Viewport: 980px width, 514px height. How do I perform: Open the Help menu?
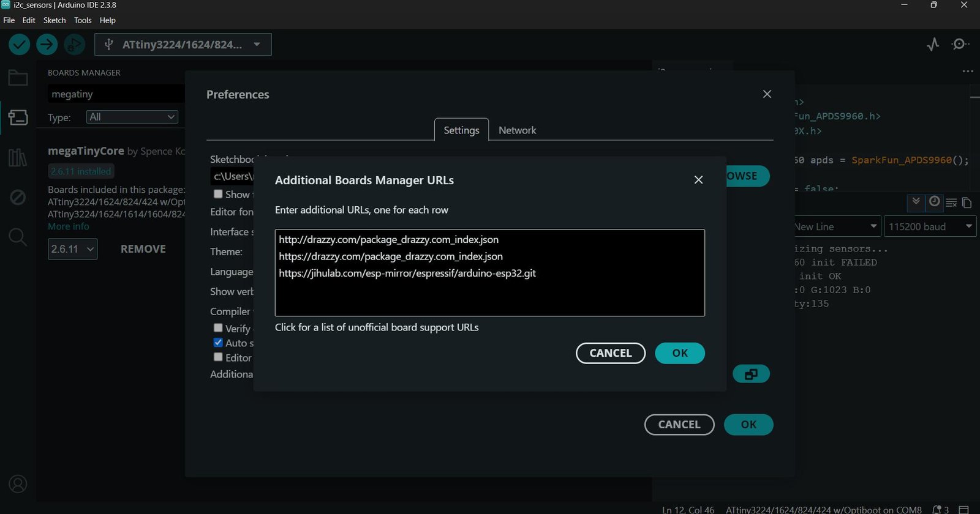(x=108, y=20)
